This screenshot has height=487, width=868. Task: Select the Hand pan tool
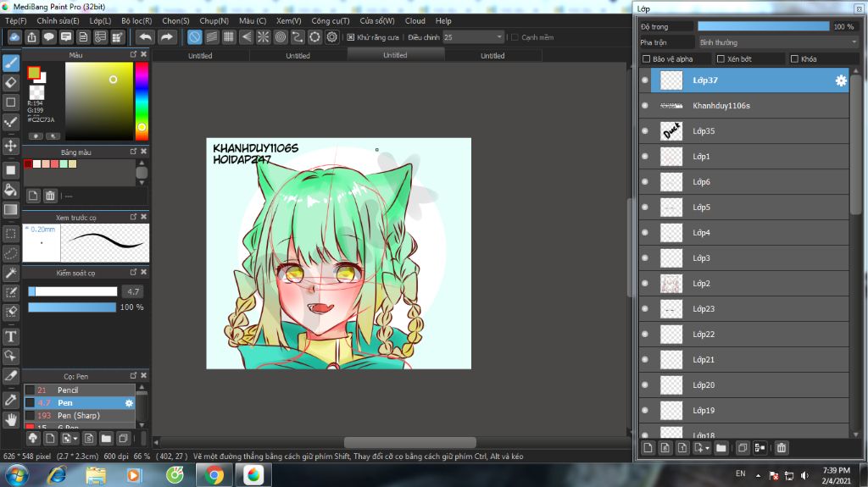(10, 420)
